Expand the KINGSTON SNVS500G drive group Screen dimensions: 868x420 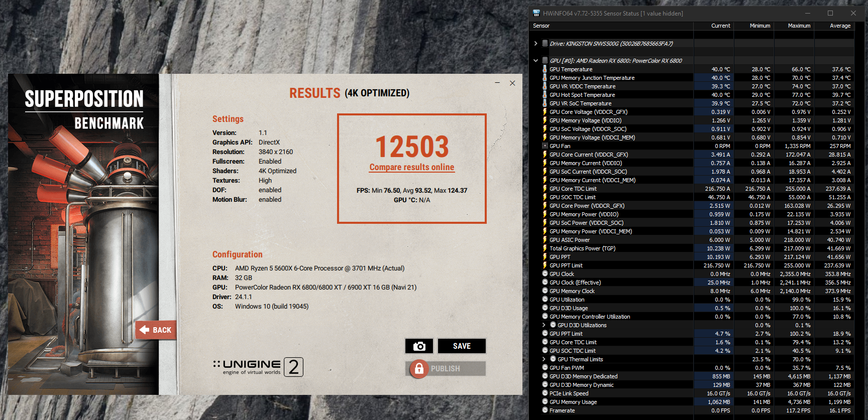[535, 44]
